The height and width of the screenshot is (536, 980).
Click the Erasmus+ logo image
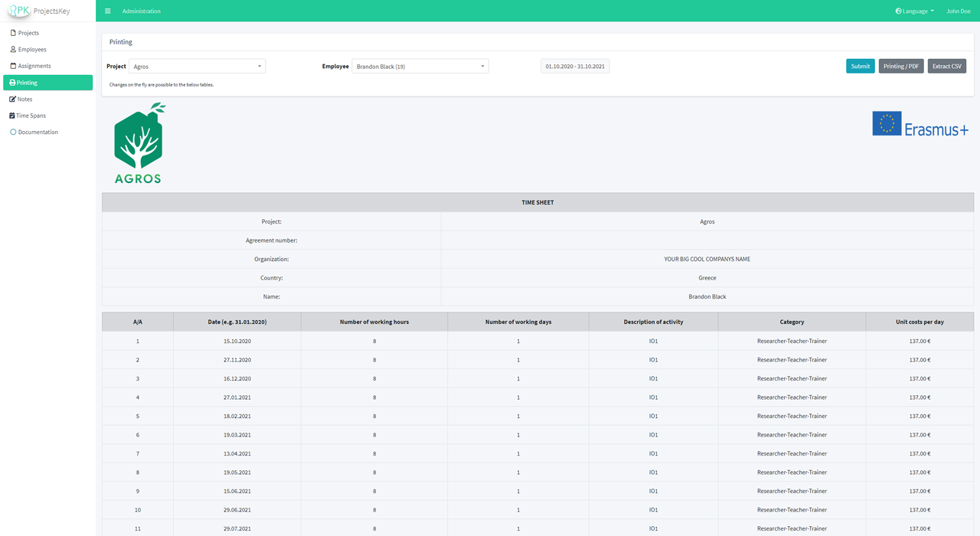tap(920, 124)
